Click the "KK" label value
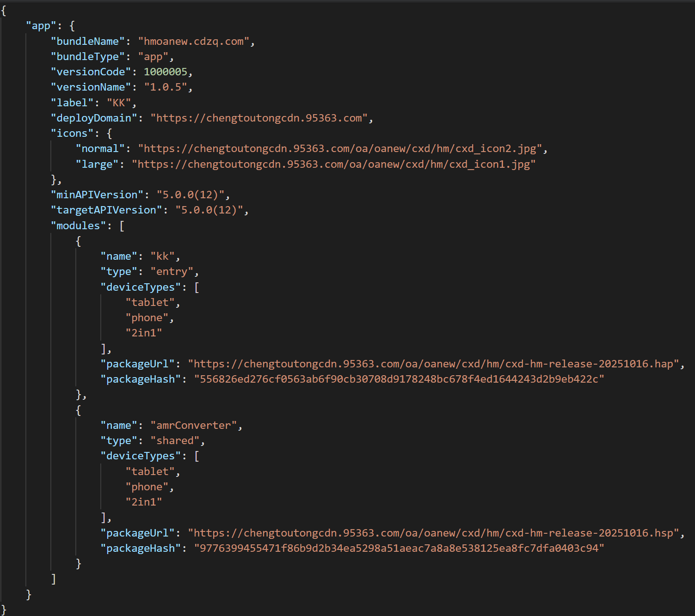The width and height of the screenshot is (695, 616). (x=119, y=103)
